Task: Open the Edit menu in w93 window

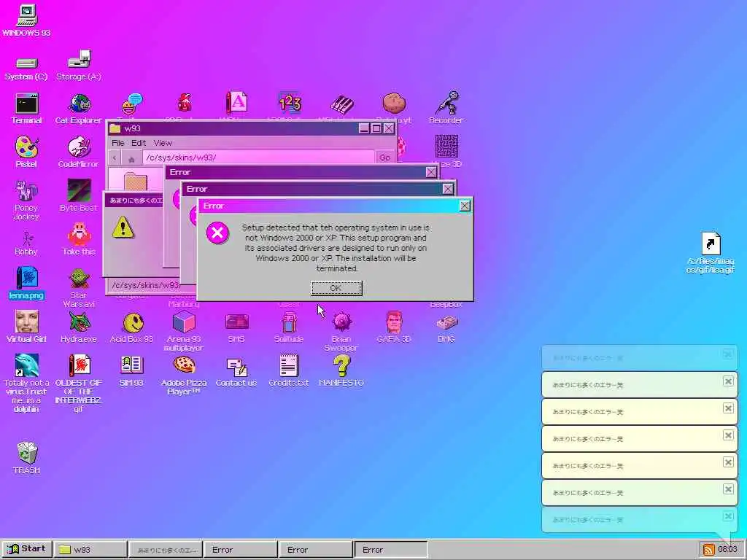Action: click(139, 143)
